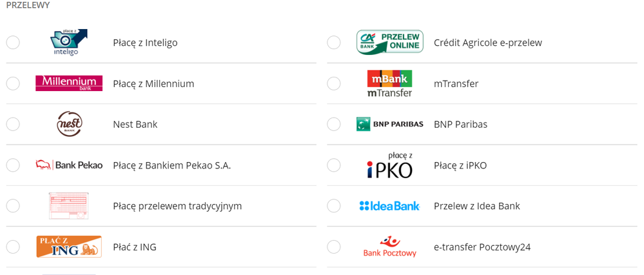The image size is (644, 275).
Task: Click the Przelew z Idea Bank label
Action: click(477, 206)
